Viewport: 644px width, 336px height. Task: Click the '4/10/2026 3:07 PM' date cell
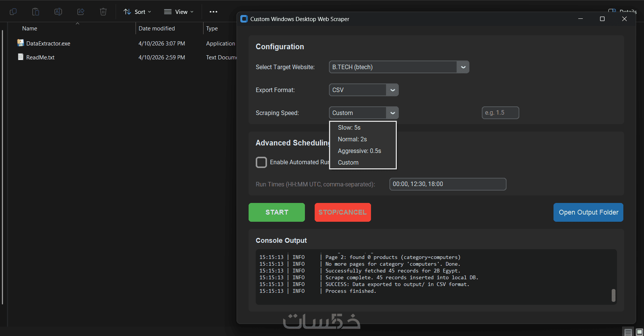(x=162, y=44)
